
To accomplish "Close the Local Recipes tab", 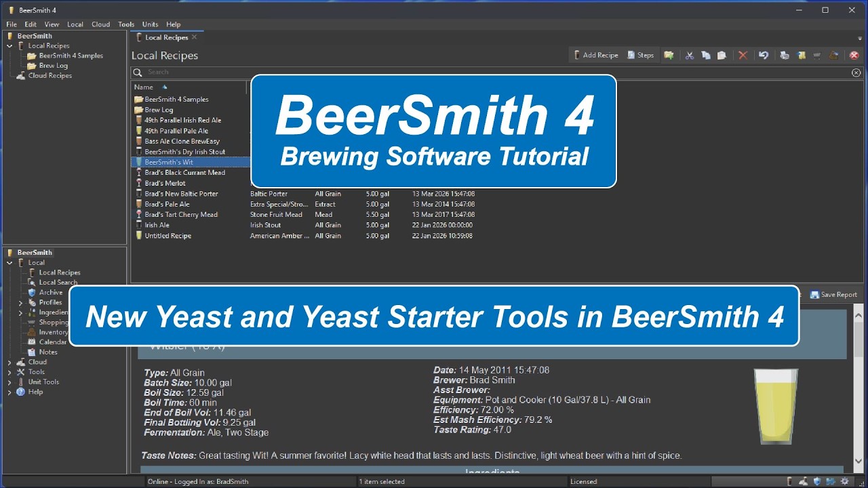I will click(194, 37).
